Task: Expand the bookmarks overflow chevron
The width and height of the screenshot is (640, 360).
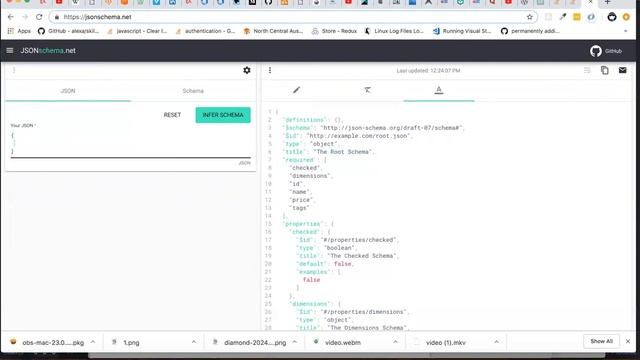Action: click(x=626, y=31)
